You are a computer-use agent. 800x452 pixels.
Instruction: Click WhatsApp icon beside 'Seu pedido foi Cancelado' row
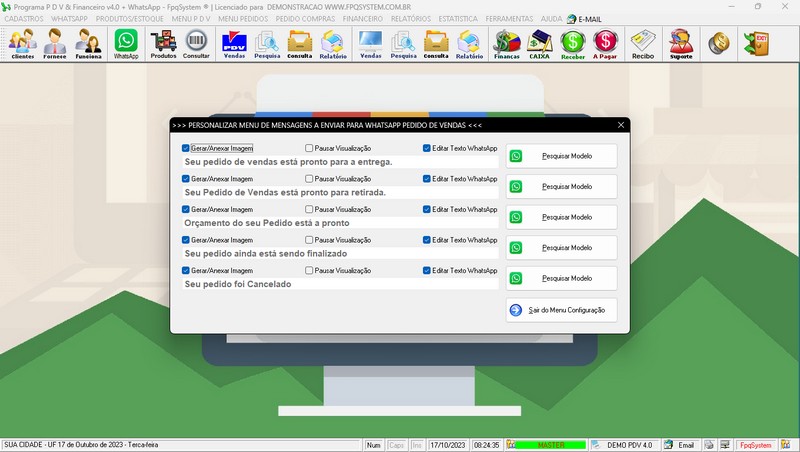(x=516, y=279)
